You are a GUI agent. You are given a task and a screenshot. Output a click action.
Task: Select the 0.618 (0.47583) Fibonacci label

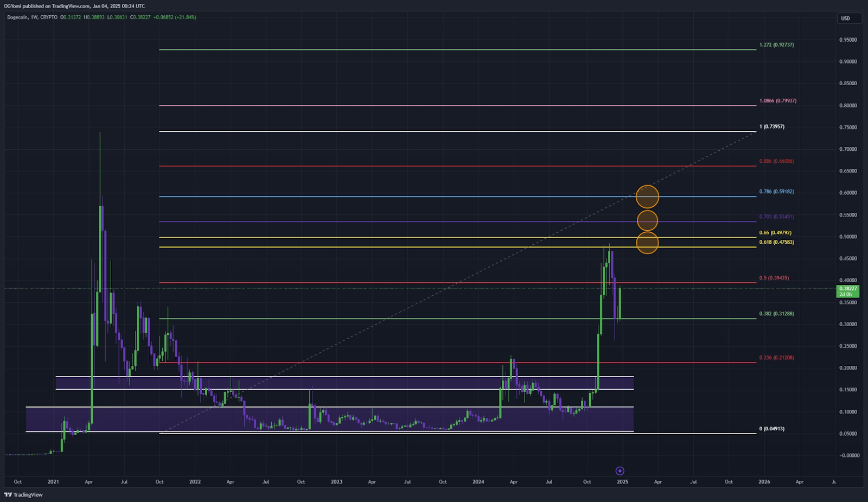776,242
